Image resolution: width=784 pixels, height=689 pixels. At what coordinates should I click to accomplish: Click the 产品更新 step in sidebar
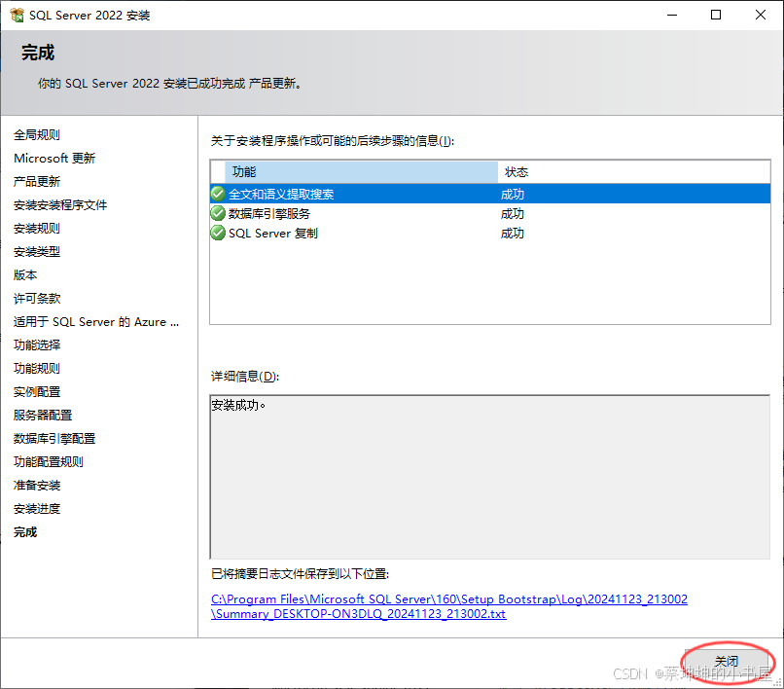pos(37,181)
